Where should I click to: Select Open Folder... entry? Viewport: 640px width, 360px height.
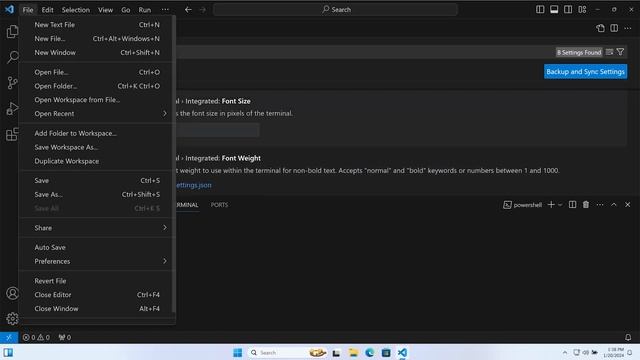[97, 86]
